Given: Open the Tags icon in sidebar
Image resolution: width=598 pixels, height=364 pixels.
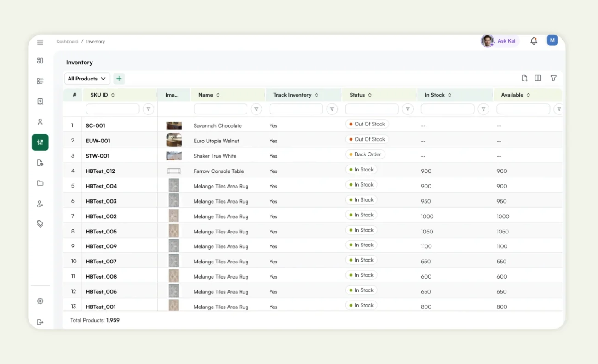Looking at the screenshot, I should click(x=40, y=223).
